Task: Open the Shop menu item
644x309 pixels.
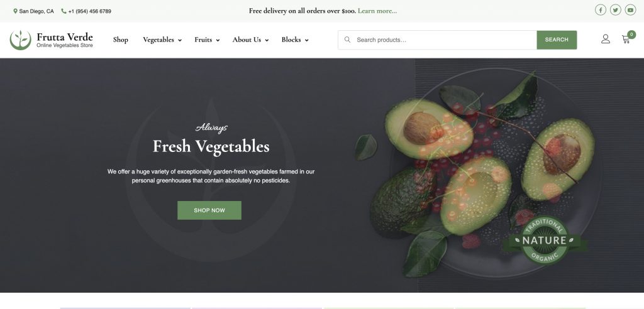Action: 120,40
